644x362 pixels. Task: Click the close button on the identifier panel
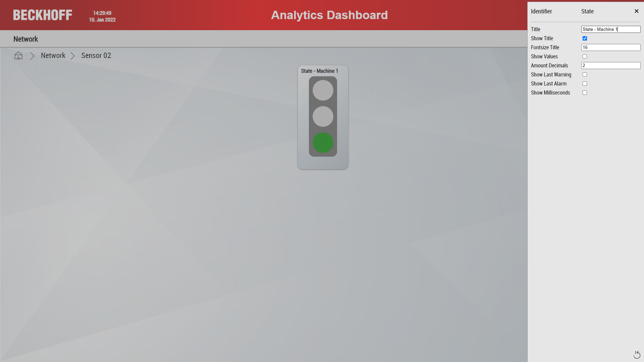point(637,11)
